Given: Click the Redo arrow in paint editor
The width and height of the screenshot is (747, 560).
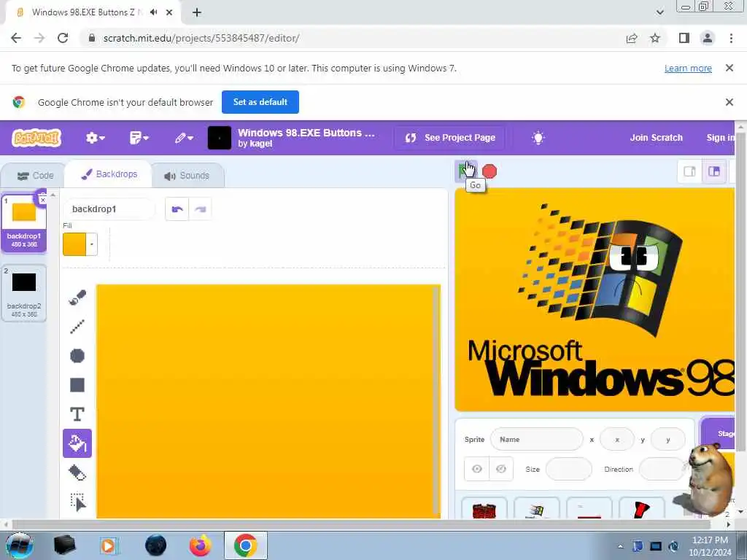Looking at the screenshot, I should [200, 209].
